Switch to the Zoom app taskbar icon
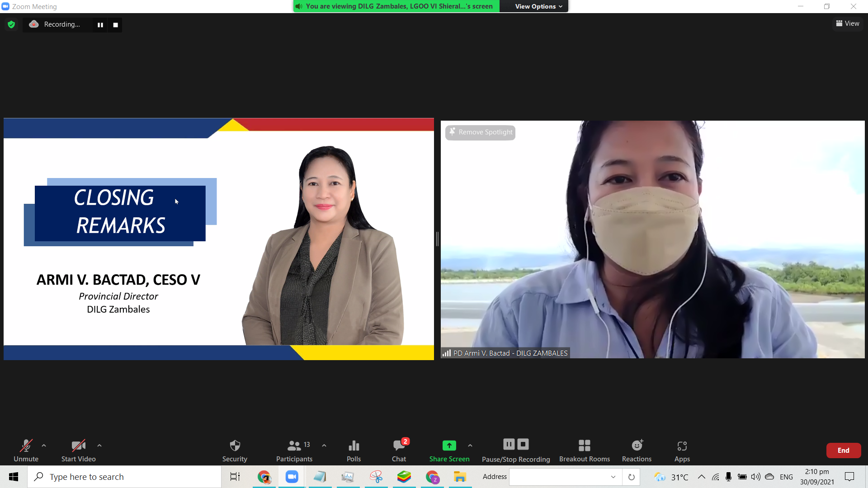This screenshot has width=868, height=488. coord(292,477)
